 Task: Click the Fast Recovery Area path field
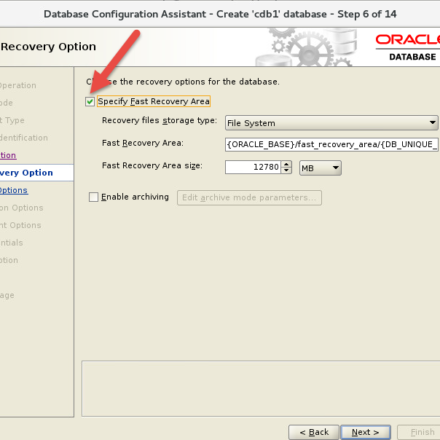pyautogui.click(x=332, y=144)
